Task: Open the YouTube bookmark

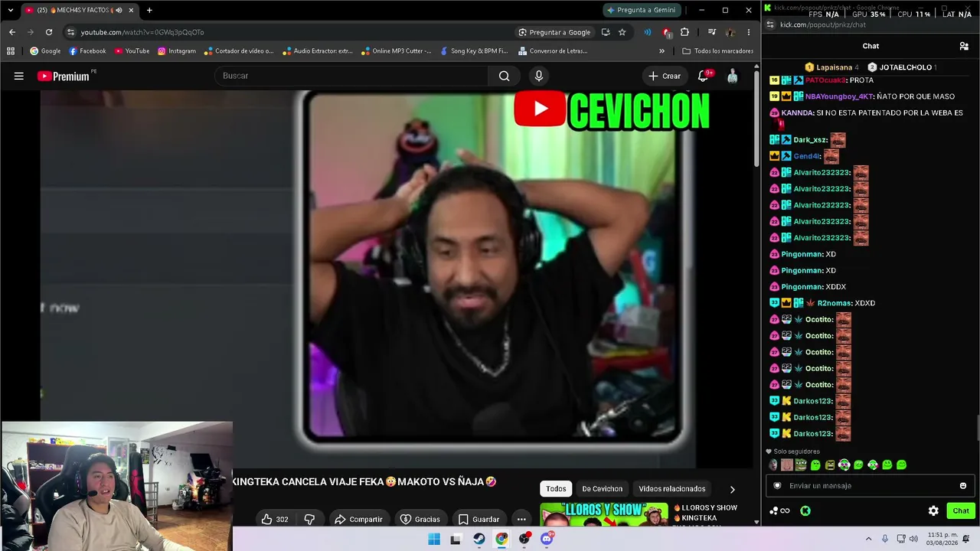Action: (132, 51)
